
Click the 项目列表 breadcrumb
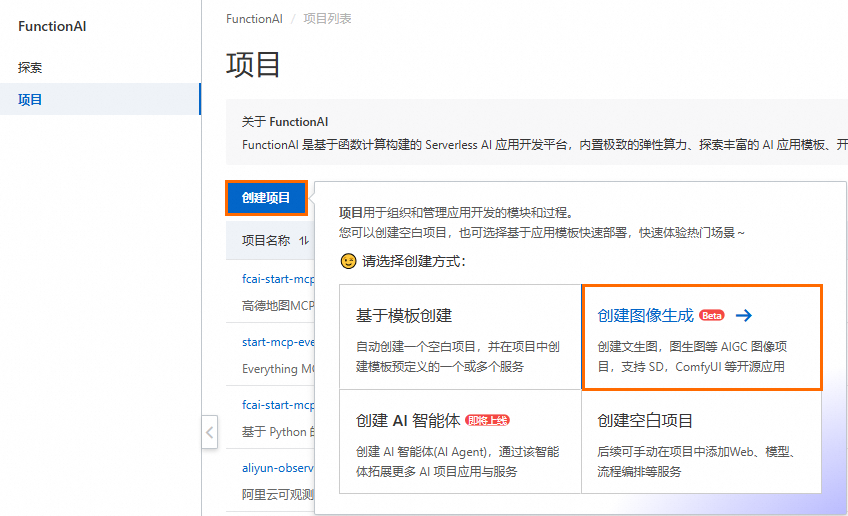coord(327,19)
